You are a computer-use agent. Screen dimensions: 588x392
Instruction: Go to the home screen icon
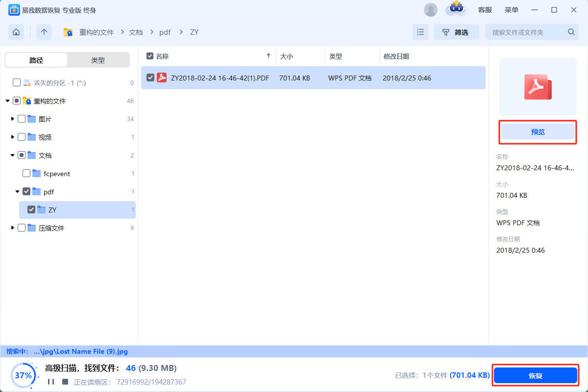(x=16, y=32)
